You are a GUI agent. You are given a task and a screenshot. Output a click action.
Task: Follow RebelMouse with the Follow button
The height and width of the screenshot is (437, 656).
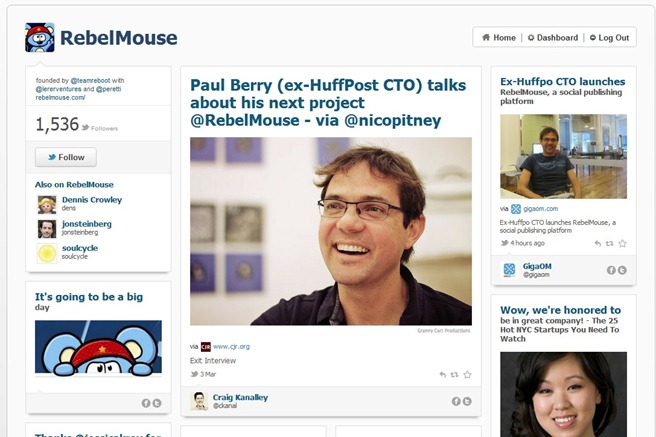pyautogui.click(x=66, y=157)
